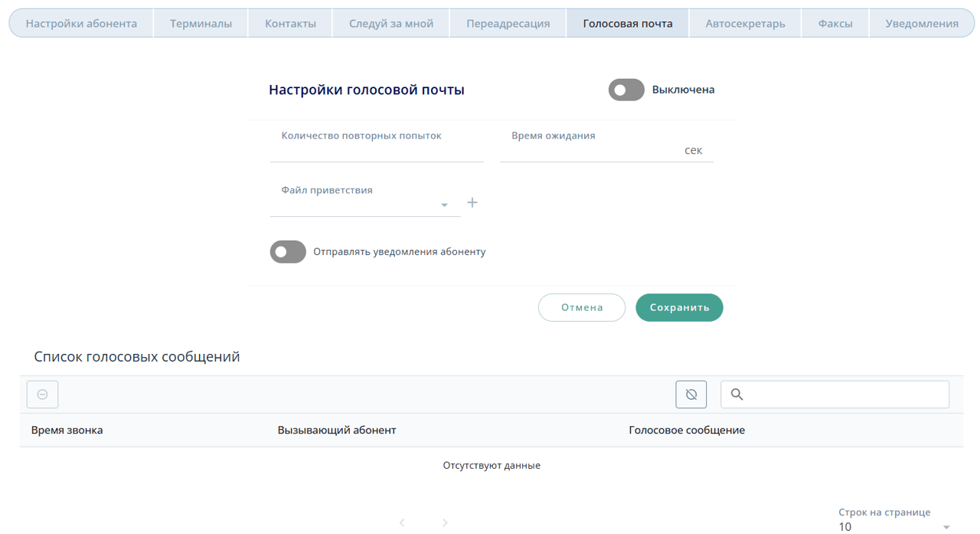The width and height of the screenshot is (980, 534).
Task: Focus the Количество повторных попыток field
Action: point(376,150)
